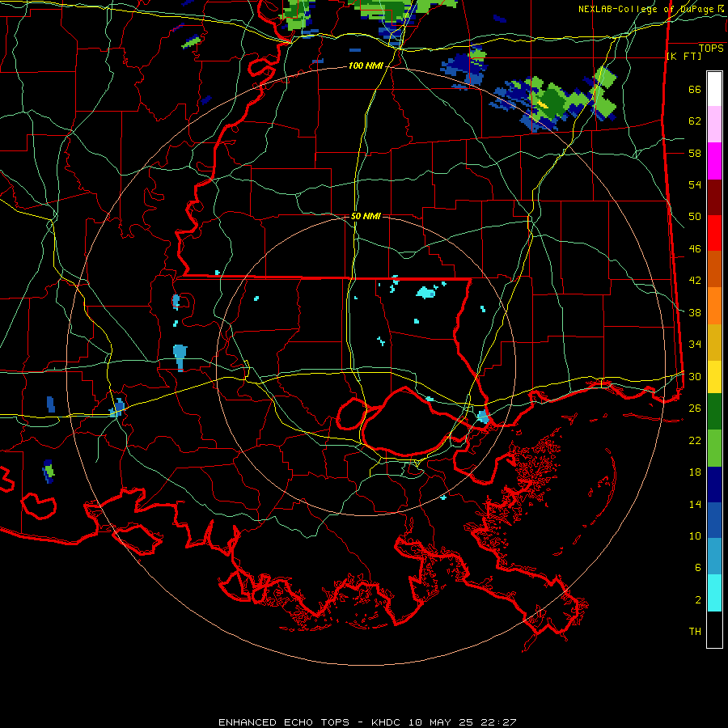
Task: Select the dark maroon legend swatch
Action: tap(714, 198)
